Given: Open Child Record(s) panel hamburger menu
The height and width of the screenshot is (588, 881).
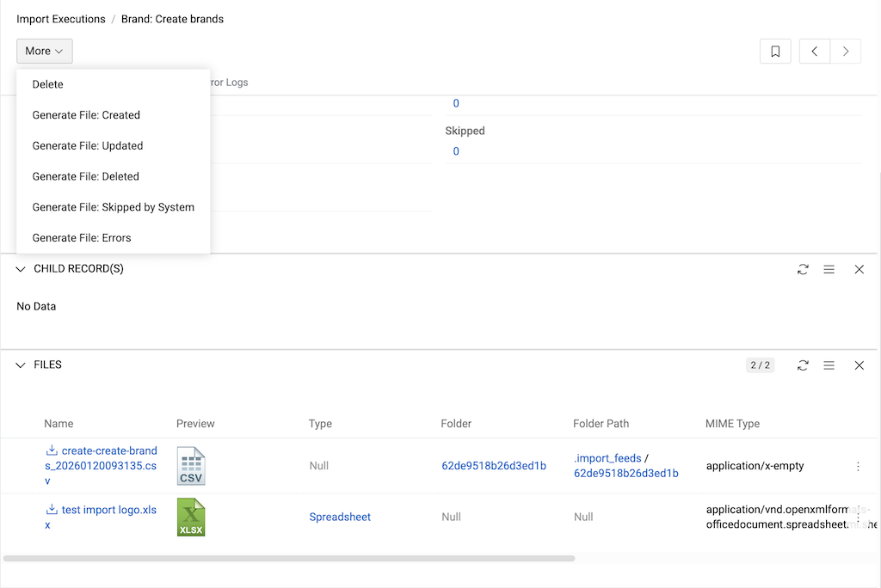Looking at the screenshot, I should point(829,269).
